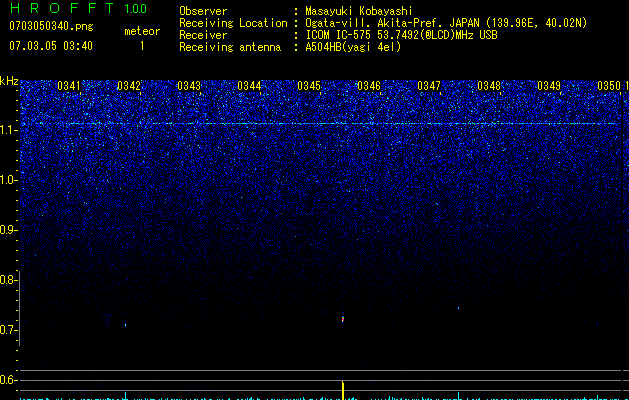
Task: Select the 0703050340.png filename label
Action: pos(50,28)
